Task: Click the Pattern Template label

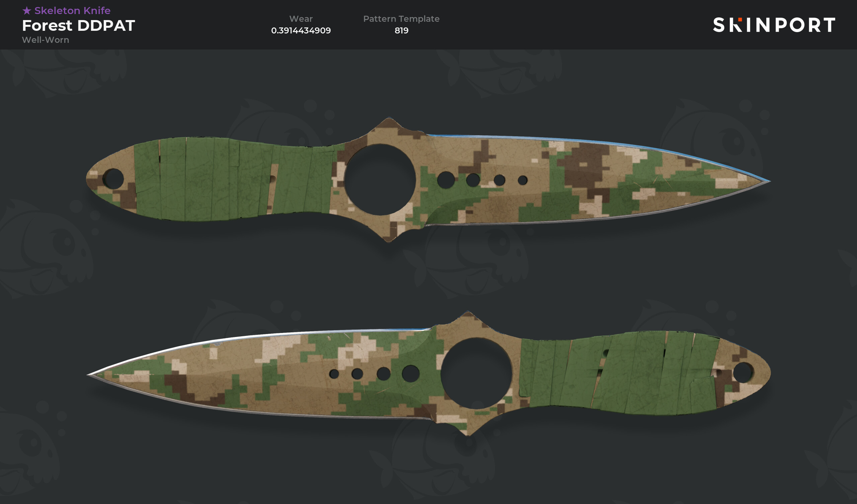Action: coord(401,19)
